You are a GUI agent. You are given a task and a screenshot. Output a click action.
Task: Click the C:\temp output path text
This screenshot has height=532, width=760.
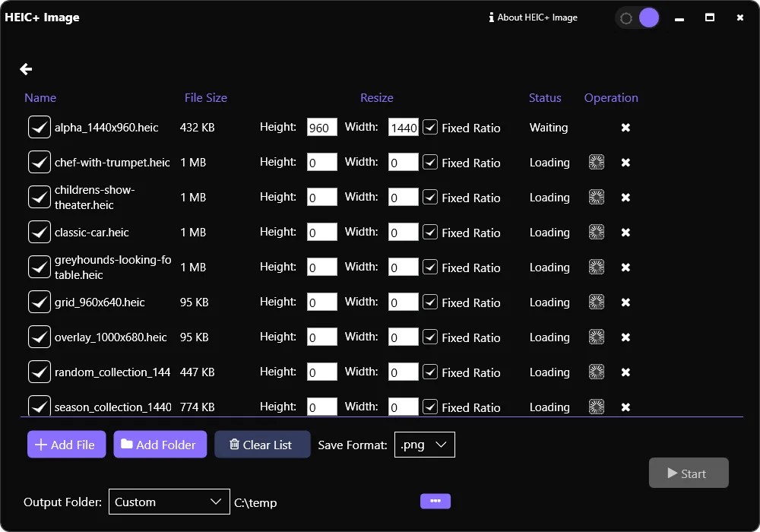[255, 503]
